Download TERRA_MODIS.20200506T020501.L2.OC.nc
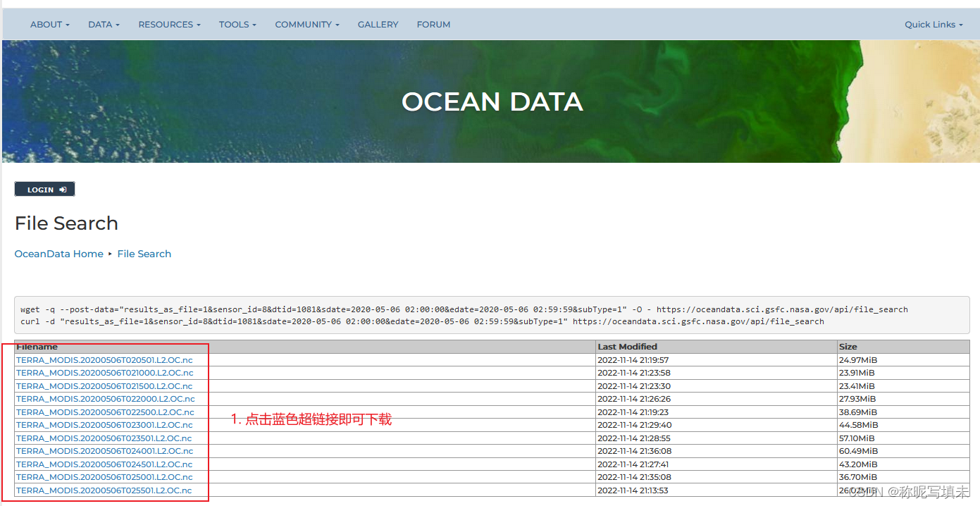The width and height of the screenshot is (980, 506). [x=104, y=360]
